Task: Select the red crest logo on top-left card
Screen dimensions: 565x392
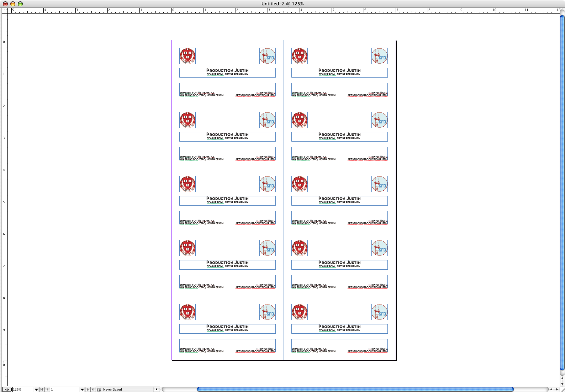Action: pyautogui.click(x=188, y=56)
